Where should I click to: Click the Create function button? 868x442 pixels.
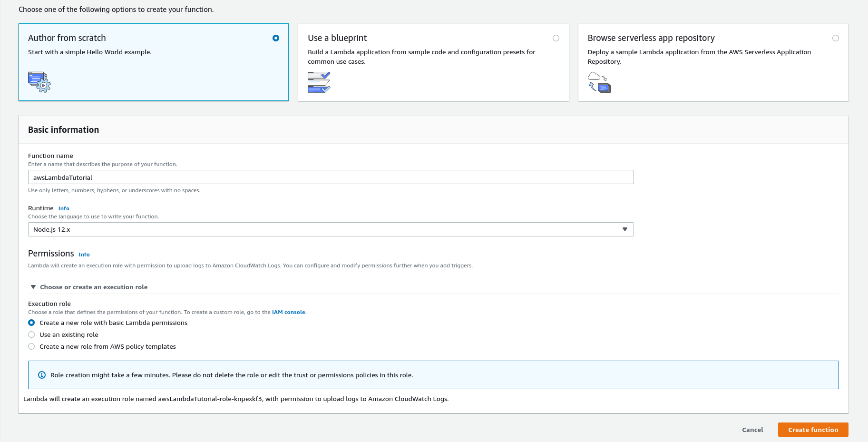(813, 430)
